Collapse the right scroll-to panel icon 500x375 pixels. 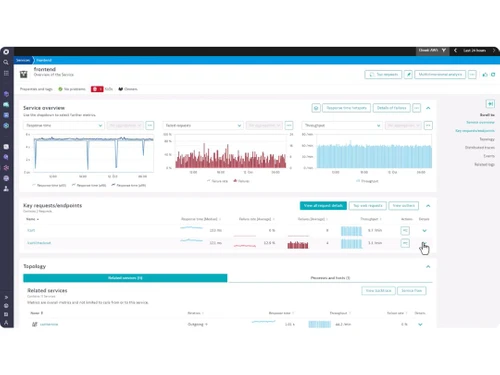(x=490, y=104)
